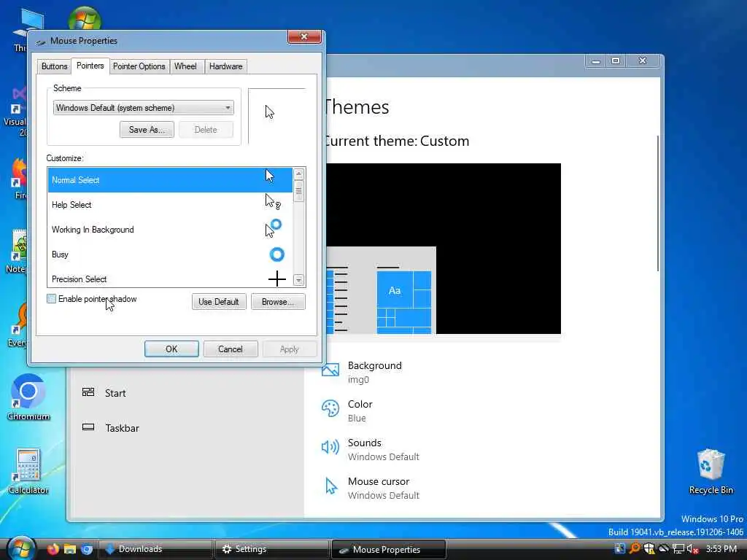Open the Calculator desktop shortcut
This screenshot has width=747, height=560.
tap(28, 472)
